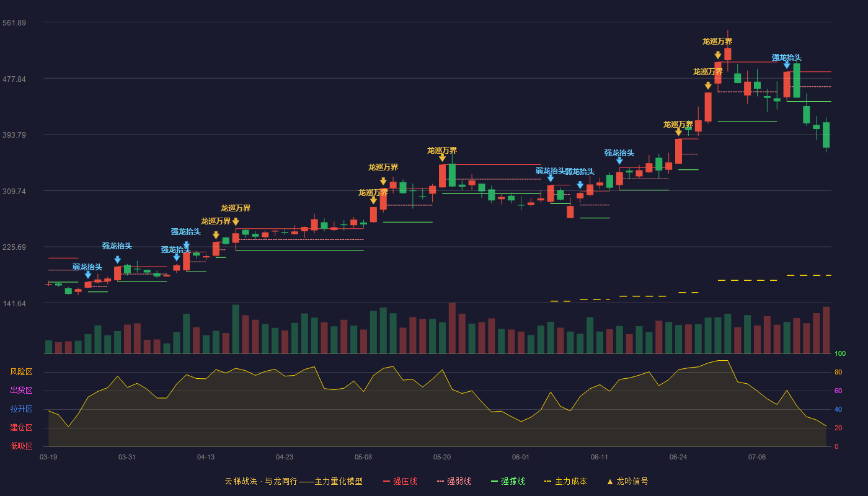Click the 309.74 price axis label
The height and width of the screenshot is (496, 868).
tap(14, 192)
